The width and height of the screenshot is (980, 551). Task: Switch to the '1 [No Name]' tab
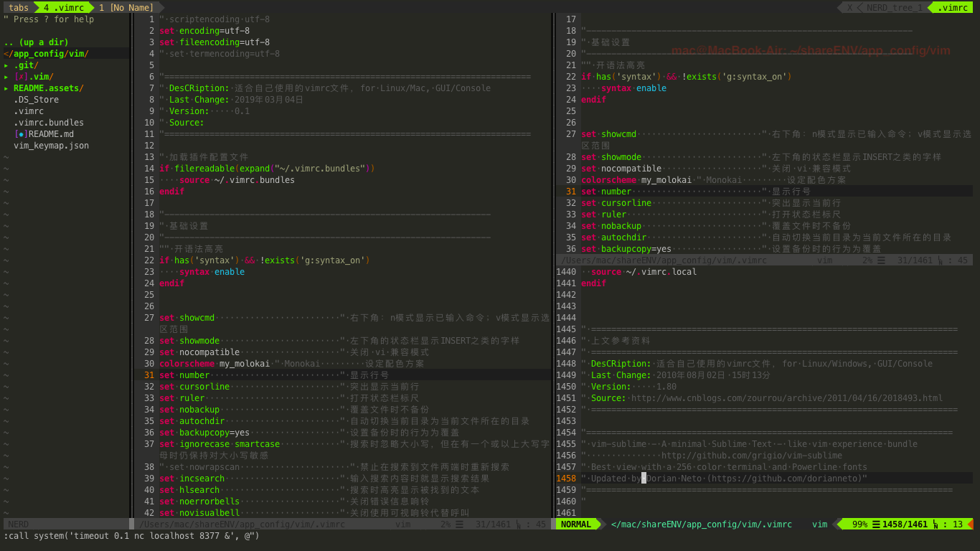[x=126, y=8]
